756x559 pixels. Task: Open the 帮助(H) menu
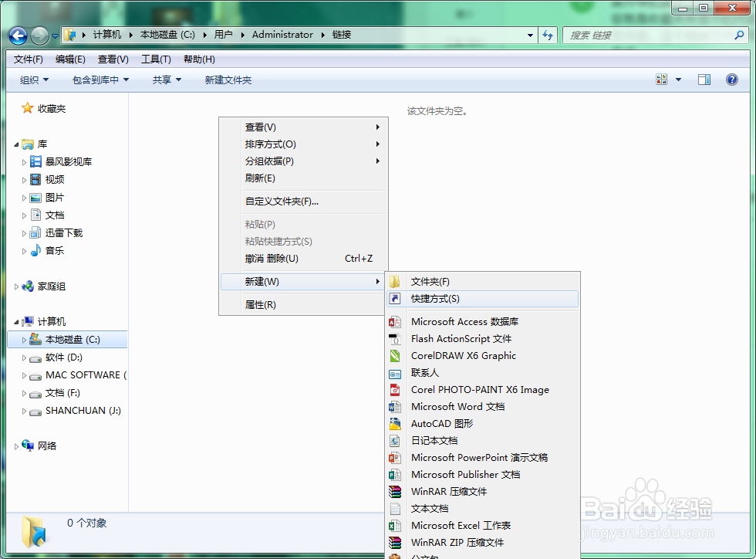(199, 59)
